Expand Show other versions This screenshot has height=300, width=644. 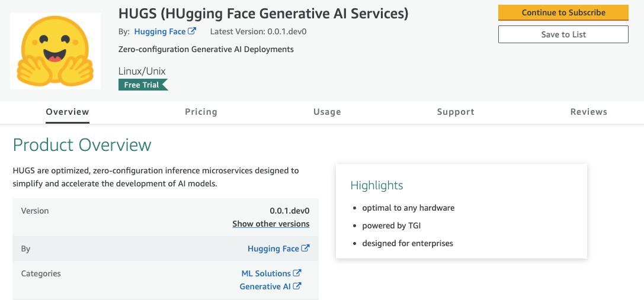tap(271, 224)
